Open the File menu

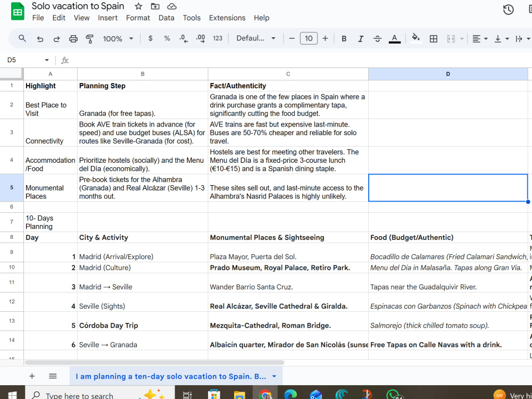point(38,18)
